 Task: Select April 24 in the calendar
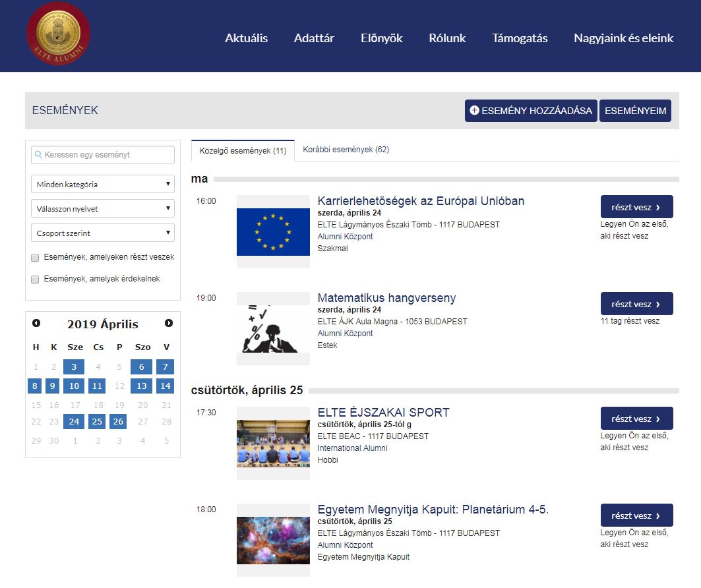[74, 421]
